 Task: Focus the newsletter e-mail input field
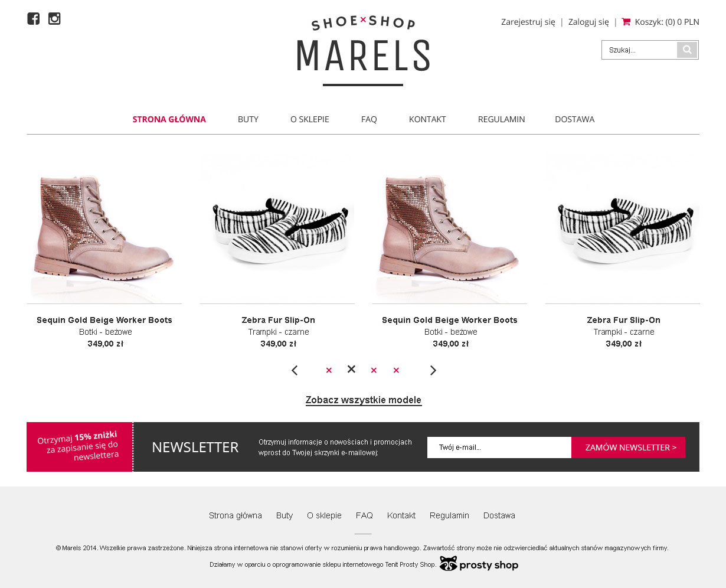click(499, 447)
